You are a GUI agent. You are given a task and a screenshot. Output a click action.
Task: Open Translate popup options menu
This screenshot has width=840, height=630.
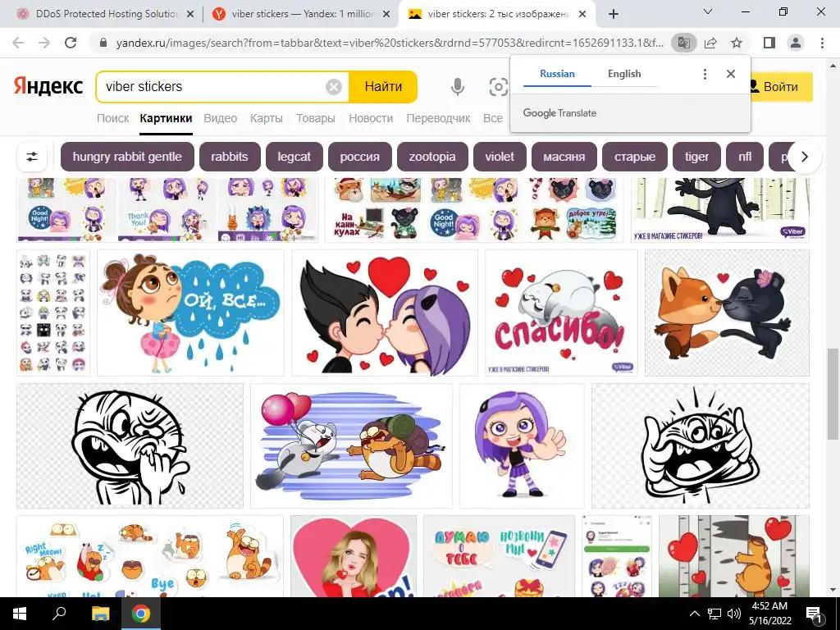tap(705, 74)
